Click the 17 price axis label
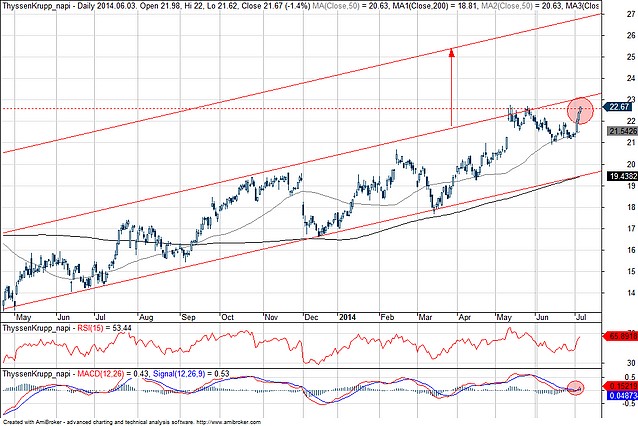The width and height of the screenshot is (638, 426). click(x=631, y=228)
